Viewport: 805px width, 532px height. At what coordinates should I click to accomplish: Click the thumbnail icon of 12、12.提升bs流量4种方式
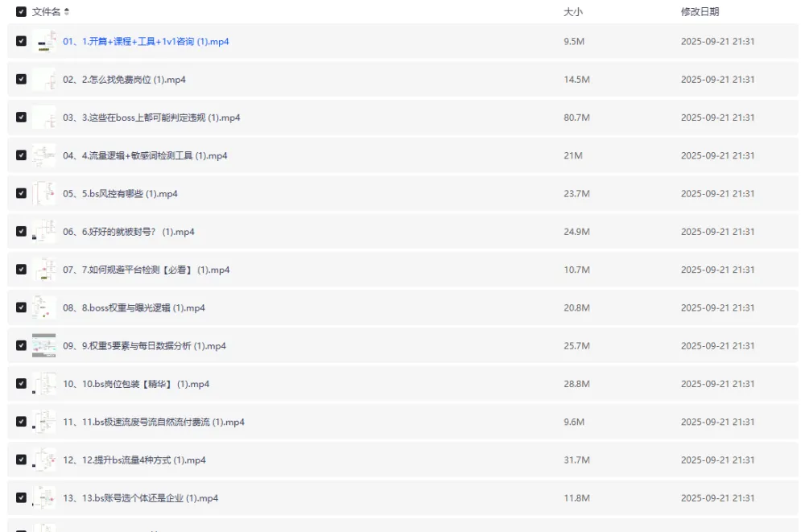pos(44,460)
